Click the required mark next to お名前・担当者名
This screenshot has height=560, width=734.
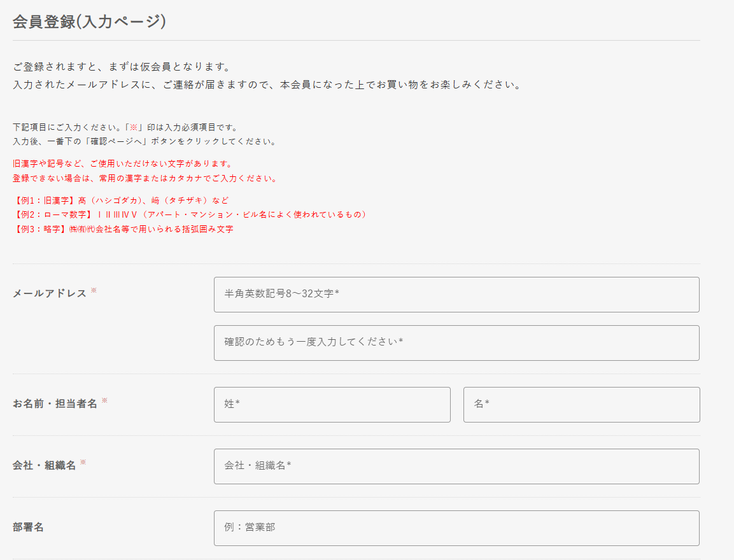[104, 401]
